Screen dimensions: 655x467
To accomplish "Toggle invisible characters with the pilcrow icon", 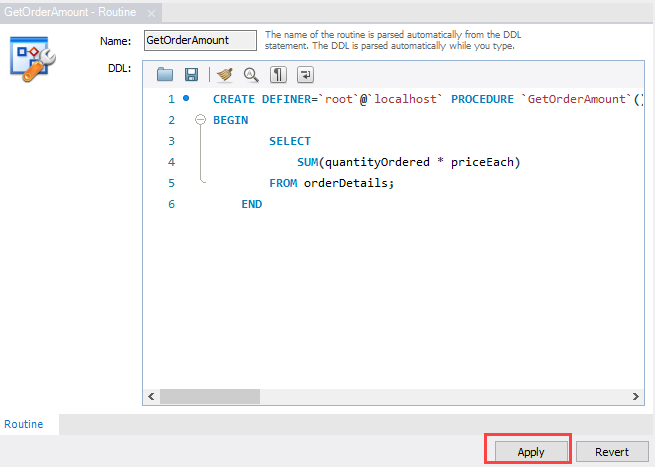I will tap(278, 75).
